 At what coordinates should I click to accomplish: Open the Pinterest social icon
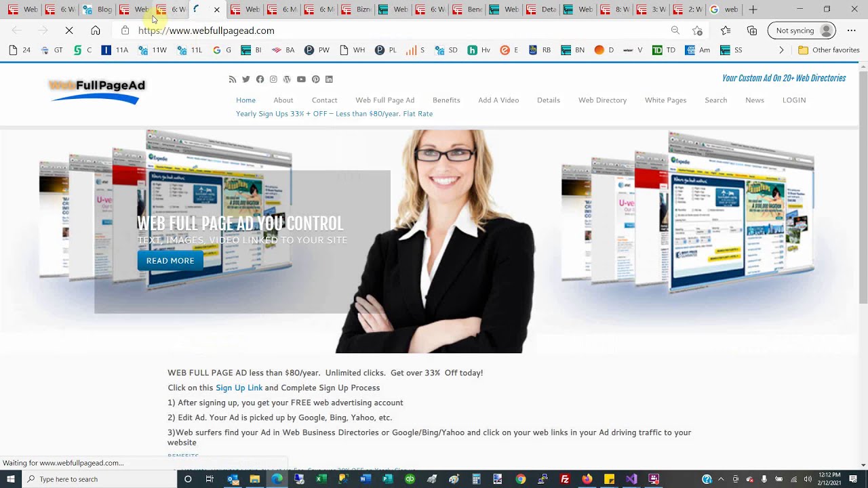[315, 79]
